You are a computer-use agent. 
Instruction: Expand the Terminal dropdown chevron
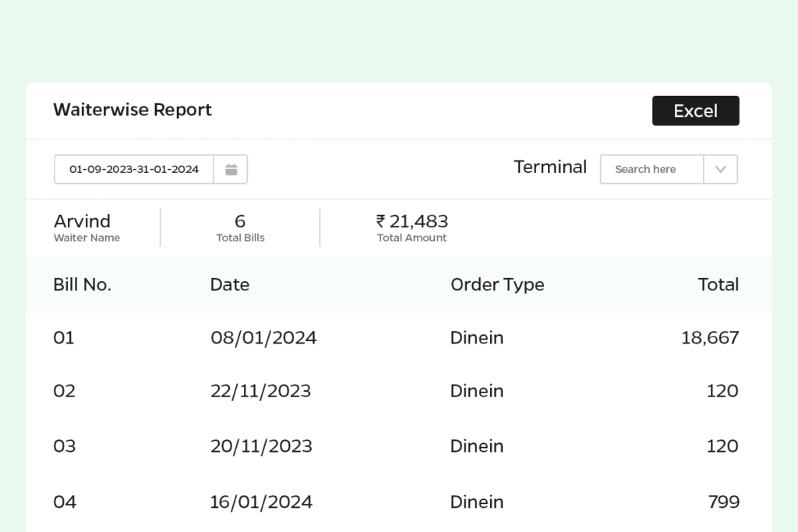720,169
